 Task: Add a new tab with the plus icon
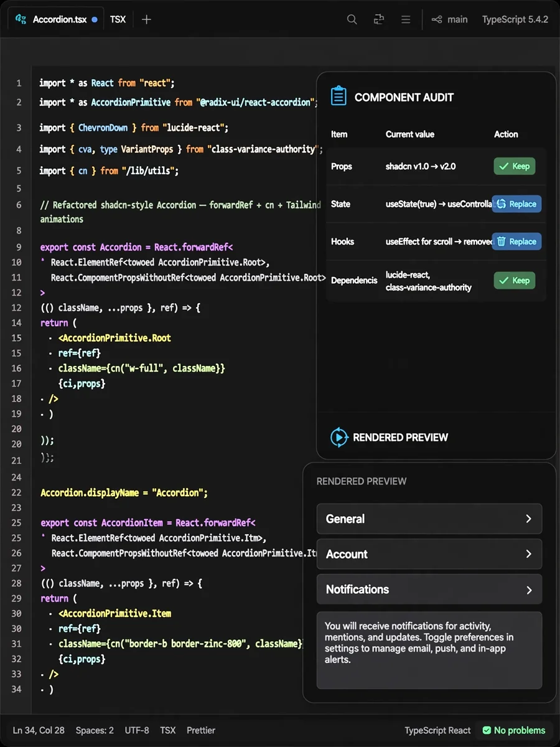[x=146, y=19]
